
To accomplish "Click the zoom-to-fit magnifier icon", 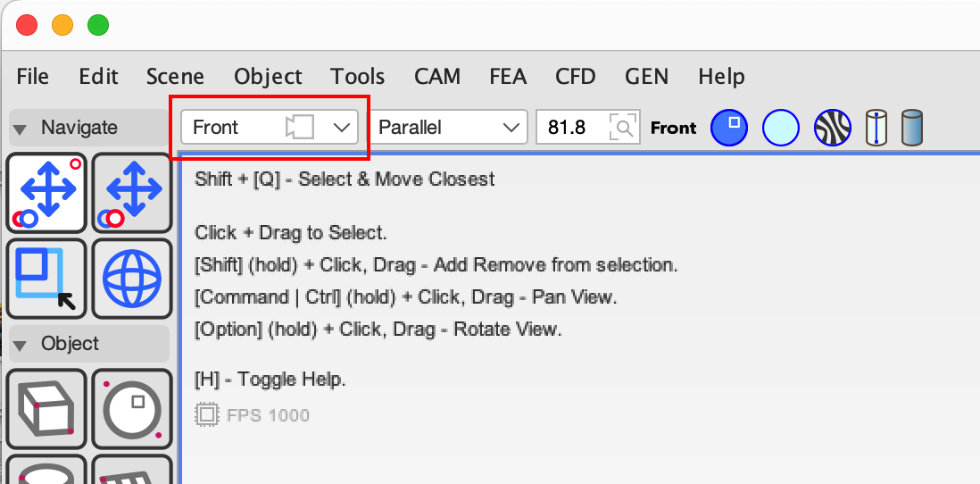I will [x=622, y=128].
